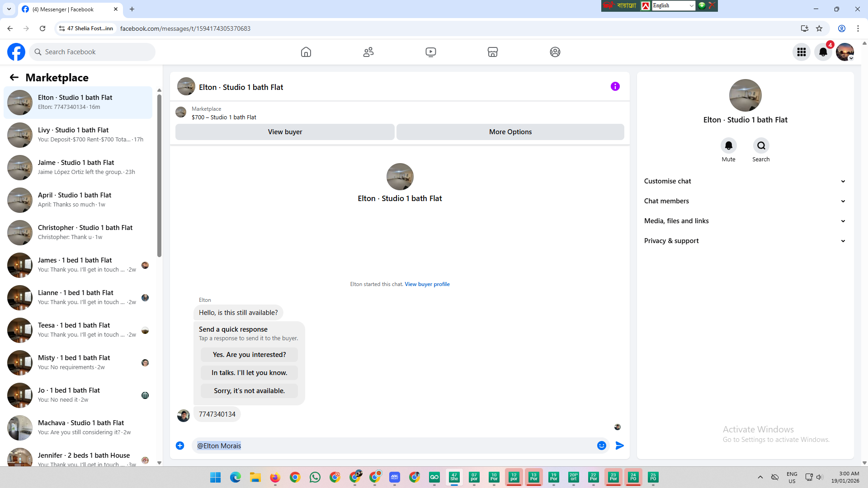Click the conversation list scrollbar
Image resolution: width=868 pixels, height=488 pixels.
click(159, 175)
